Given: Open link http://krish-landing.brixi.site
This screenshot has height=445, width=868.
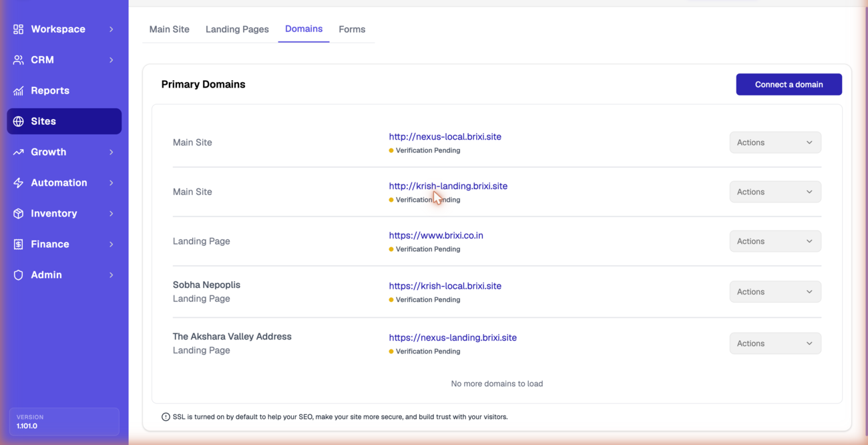Looking at the screenshot, I should tap(448, 186).
